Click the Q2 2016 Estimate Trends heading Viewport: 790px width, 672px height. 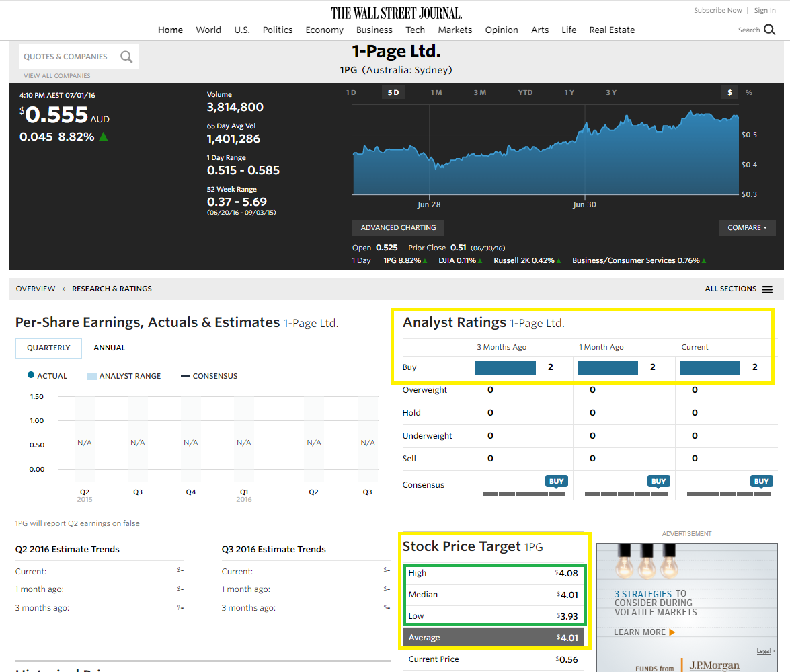click(x=67, y=550)
